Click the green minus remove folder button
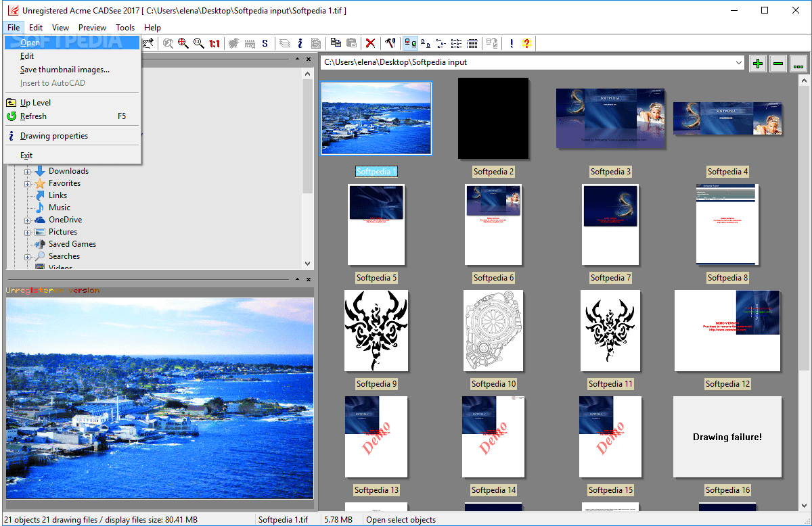812x526 pixels. click(x=777, y=63)
